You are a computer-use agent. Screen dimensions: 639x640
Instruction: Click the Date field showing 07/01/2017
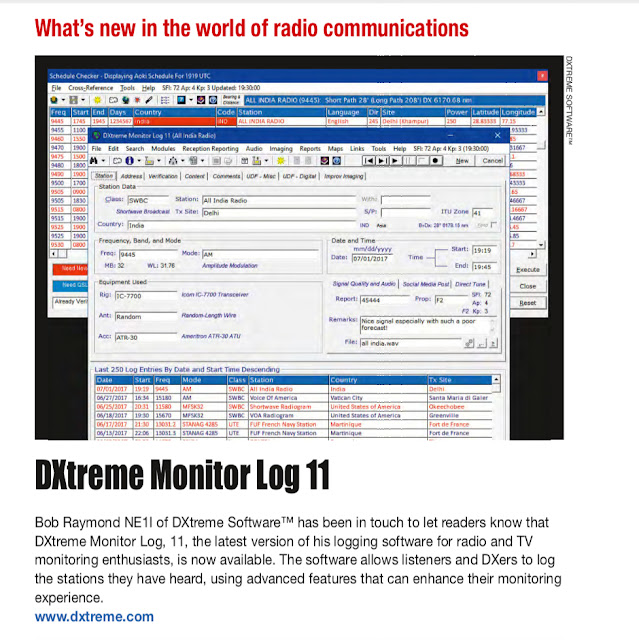372,258
